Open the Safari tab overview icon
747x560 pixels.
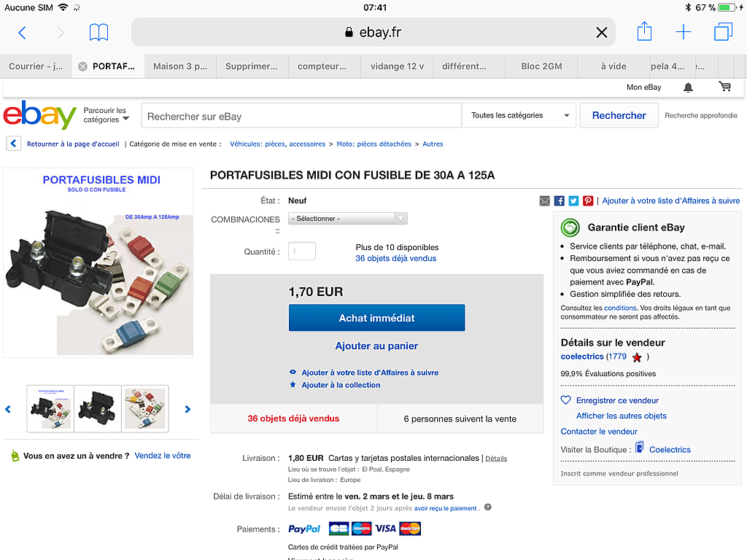coord(723,32)
